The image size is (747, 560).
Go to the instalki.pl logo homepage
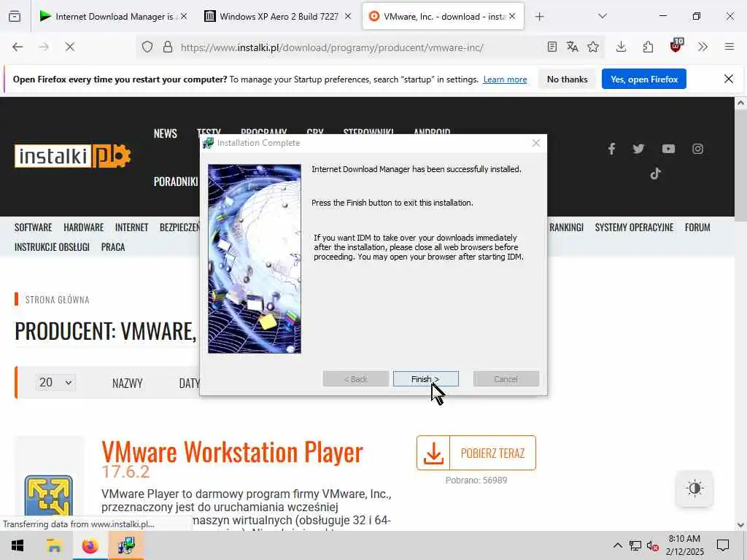[73, 156]
